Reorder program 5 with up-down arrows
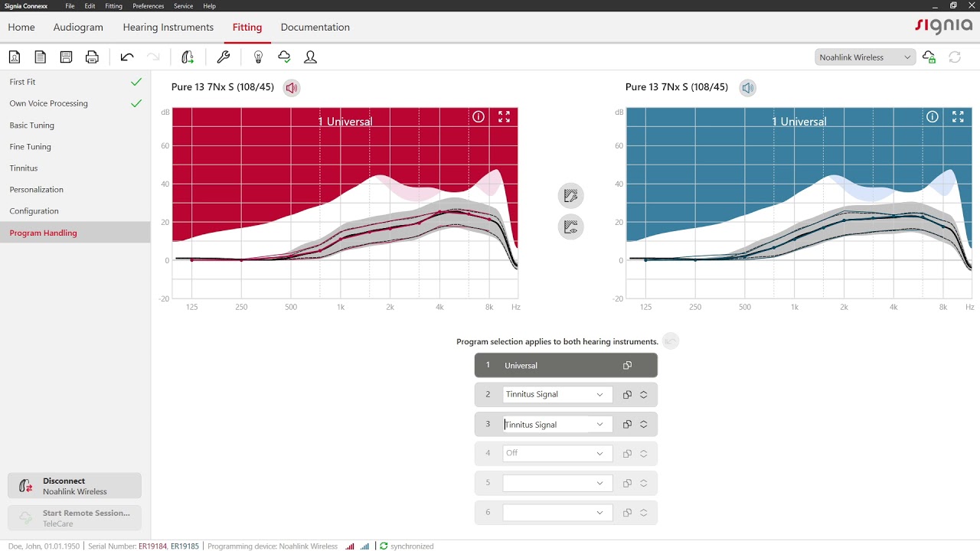 click(x=644, y=483)
